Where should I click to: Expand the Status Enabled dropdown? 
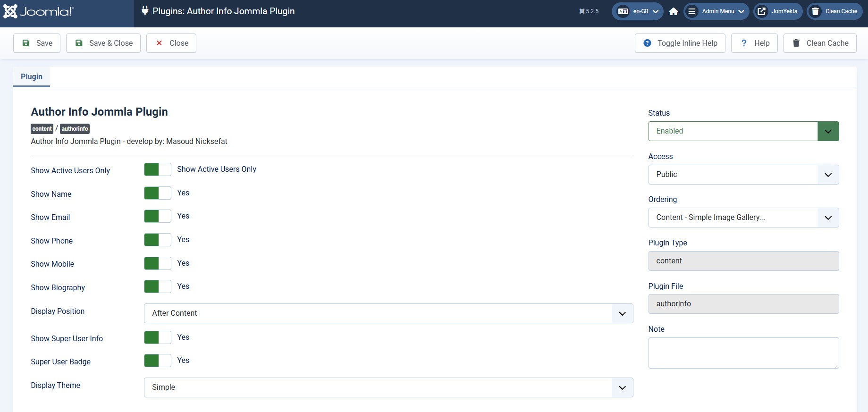pyautogui.click(x=743, y=131)
